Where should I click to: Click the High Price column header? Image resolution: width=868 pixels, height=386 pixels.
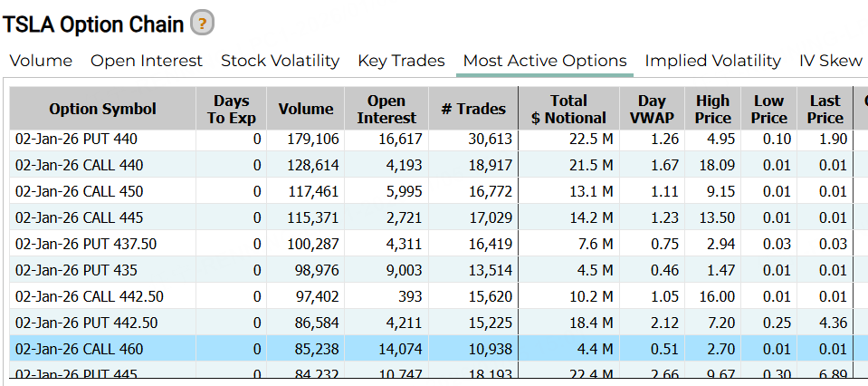click(x=713, y=109)
